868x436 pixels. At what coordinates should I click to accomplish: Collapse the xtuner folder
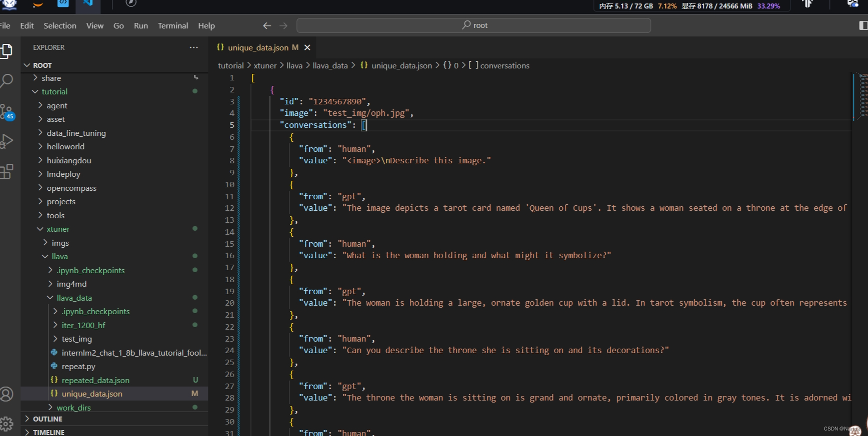pos(114,229)
